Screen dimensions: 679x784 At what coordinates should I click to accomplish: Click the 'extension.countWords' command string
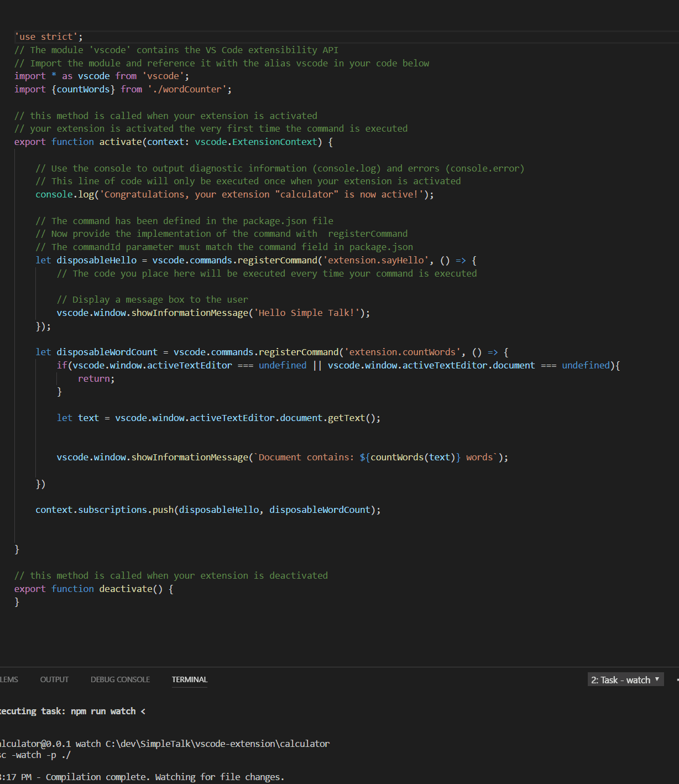point(403,352)
